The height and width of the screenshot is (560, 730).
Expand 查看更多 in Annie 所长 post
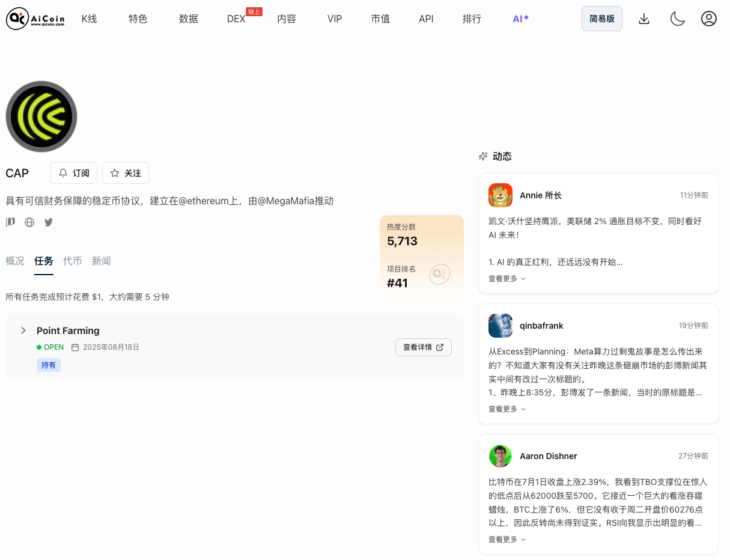507,279
